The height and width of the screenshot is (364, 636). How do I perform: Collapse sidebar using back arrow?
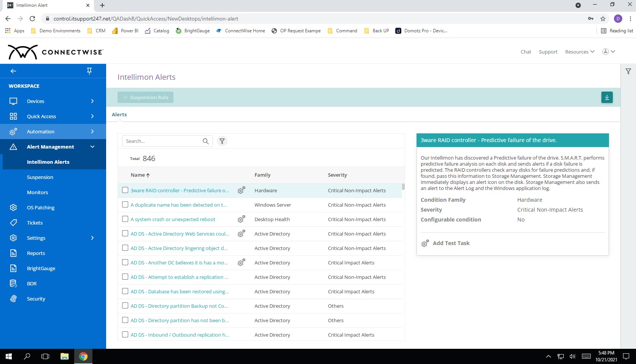click(13, 71)
